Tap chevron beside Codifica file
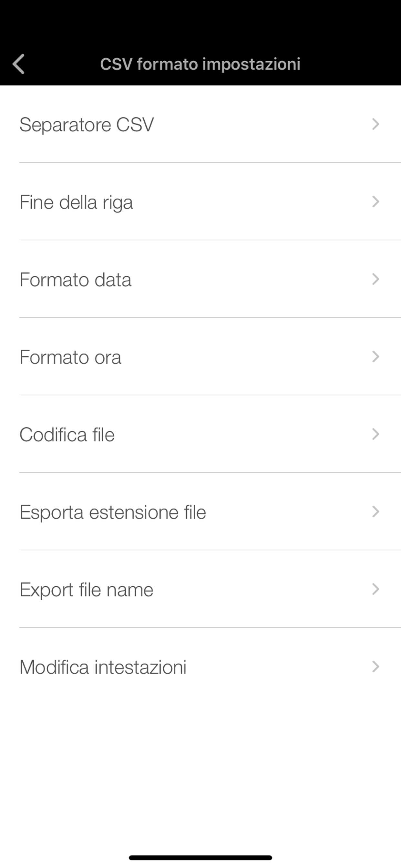This screenshot has width=401, height=868. 375,434
